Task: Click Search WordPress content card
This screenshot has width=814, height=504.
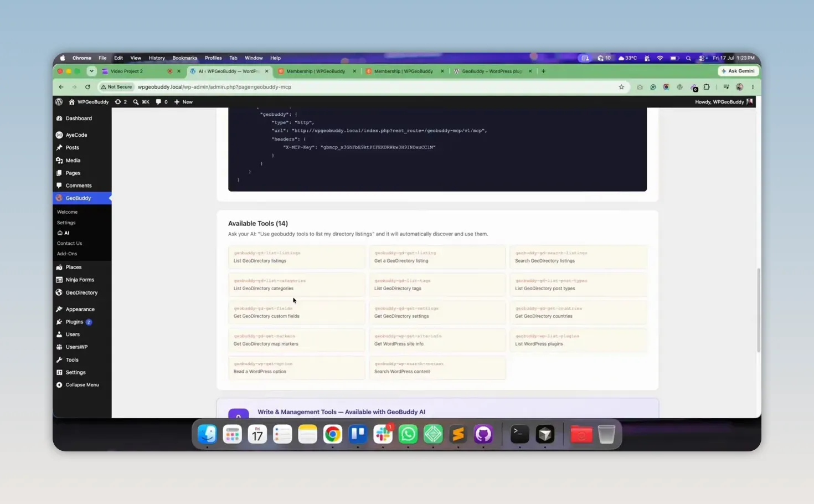Action: [437, 368]
